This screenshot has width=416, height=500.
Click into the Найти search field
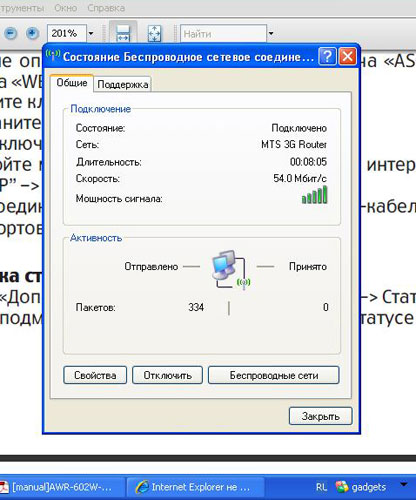coord(223,33)
